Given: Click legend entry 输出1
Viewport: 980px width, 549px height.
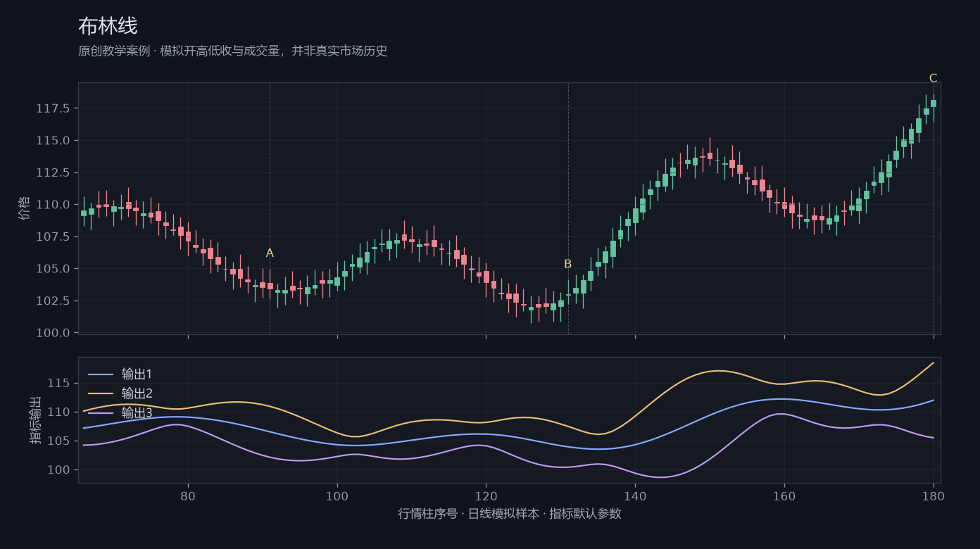Looking at the screenshot, I should point(137,374).
